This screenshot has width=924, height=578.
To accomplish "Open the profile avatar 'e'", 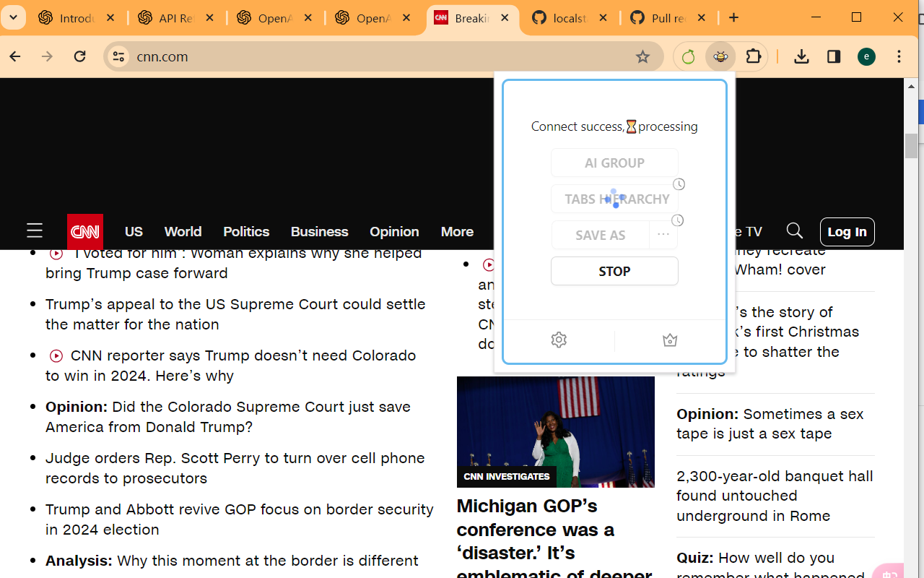I will tap(866, 56).
